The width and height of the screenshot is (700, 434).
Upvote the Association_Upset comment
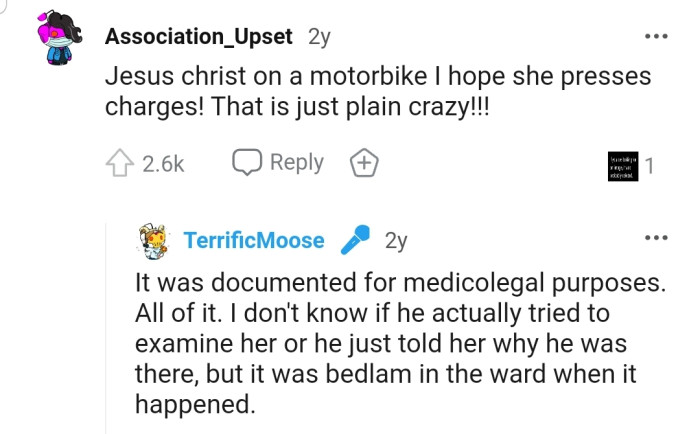[119, 163]
